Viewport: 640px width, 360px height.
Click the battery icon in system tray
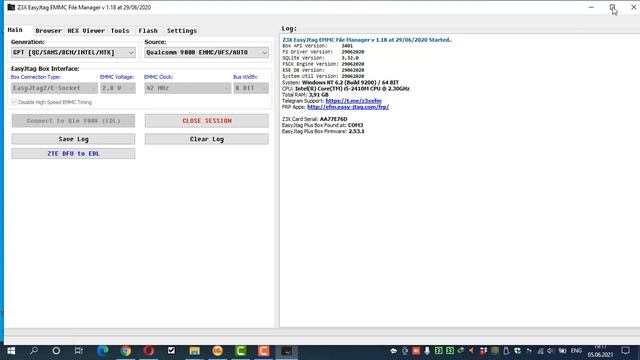tap(562, 351)
